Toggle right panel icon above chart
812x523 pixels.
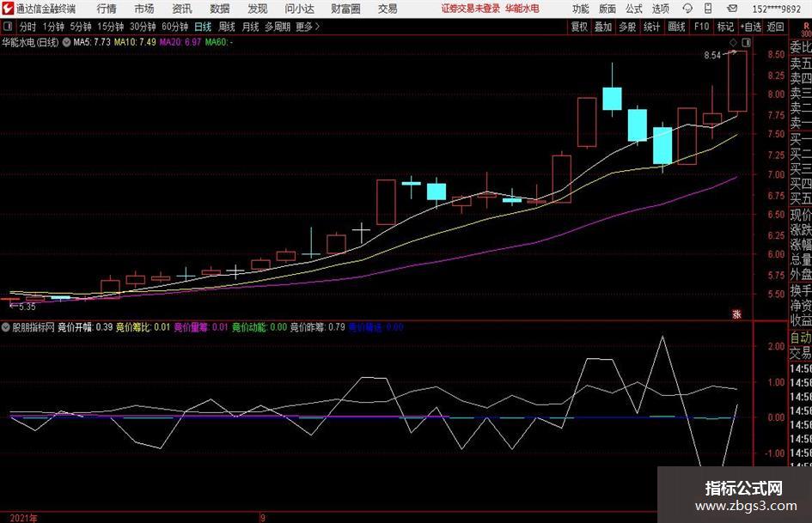point(746,42)
